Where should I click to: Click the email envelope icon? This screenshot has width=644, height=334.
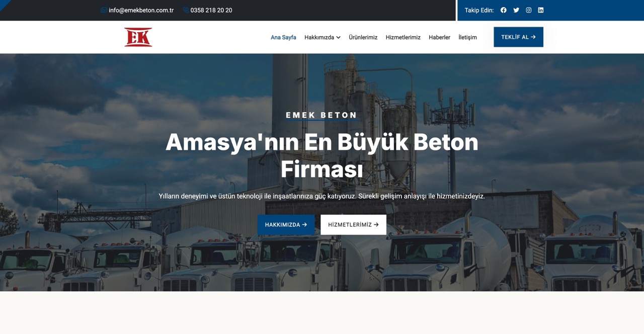click(x=103, y=10)
